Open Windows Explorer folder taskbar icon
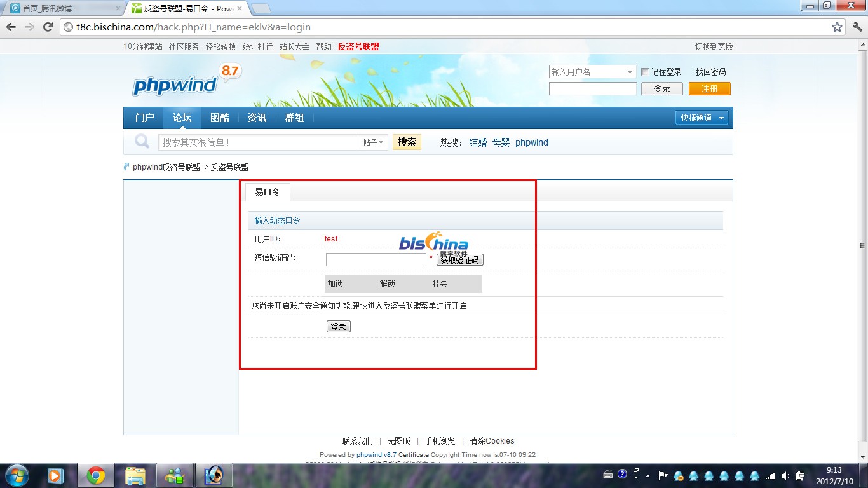This screenshot has width=868, height=488. coord(135,475)
